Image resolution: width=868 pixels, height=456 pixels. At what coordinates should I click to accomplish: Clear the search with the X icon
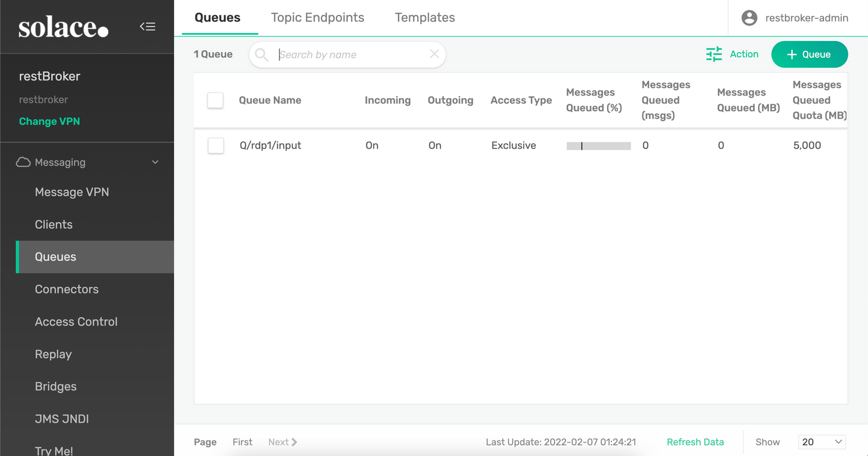pos(434,53)
